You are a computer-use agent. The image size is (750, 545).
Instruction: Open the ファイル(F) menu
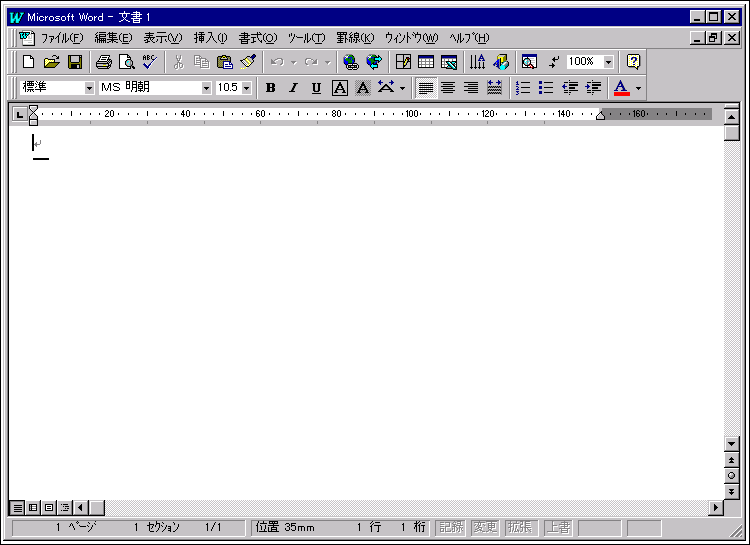pos(62,38)
